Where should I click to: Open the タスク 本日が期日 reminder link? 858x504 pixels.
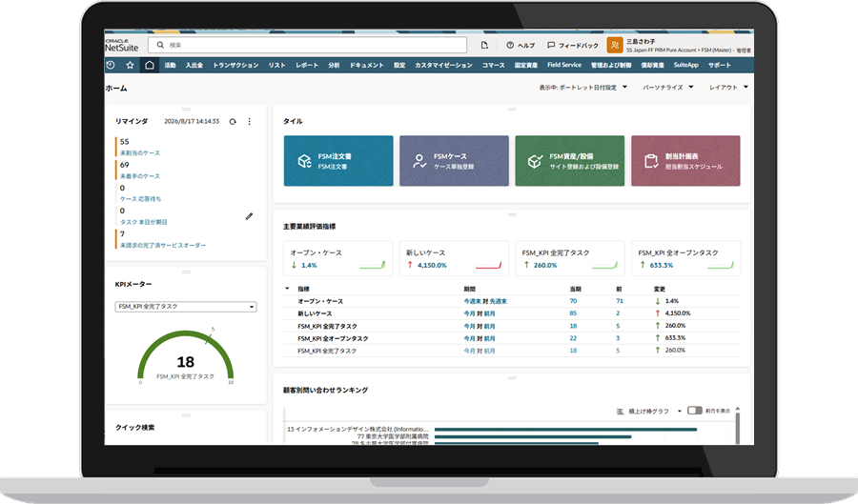point(144,222)
